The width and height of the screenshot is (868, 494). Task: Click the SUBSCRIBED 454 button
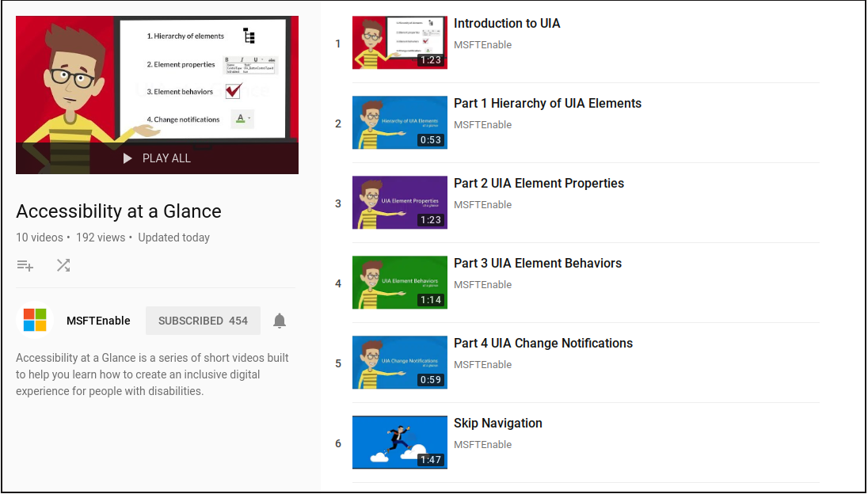coord(203,321)
